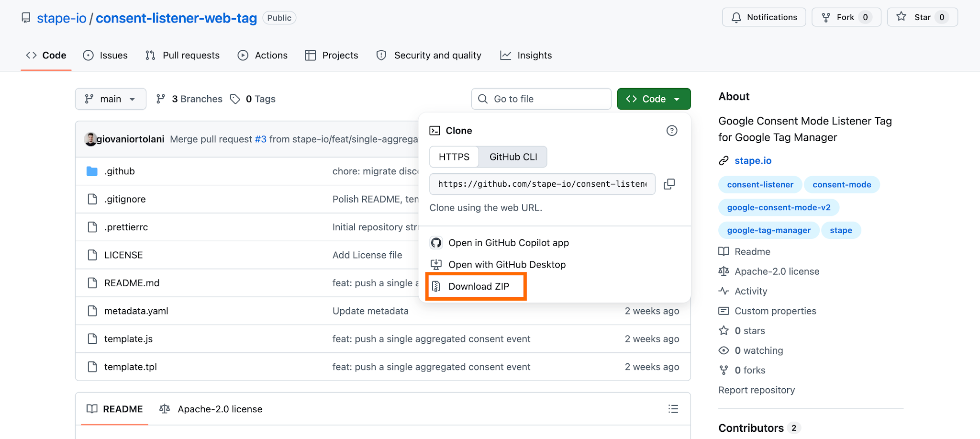Viewport: 980px width, 439px height.
Task: Show the README tab in file viewer
Action: coord(115,409)
